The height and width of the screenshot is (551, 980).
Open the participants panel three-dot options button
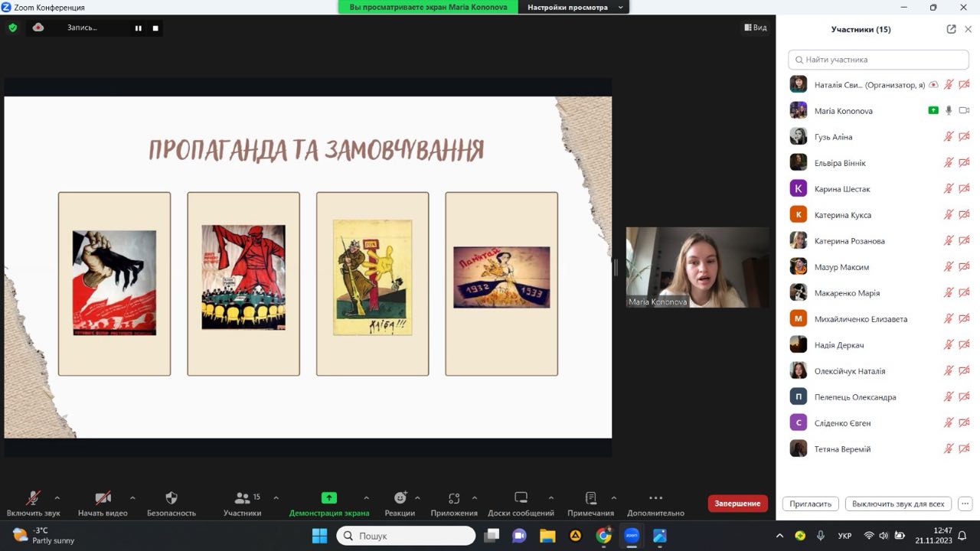[x=965, y=504]
